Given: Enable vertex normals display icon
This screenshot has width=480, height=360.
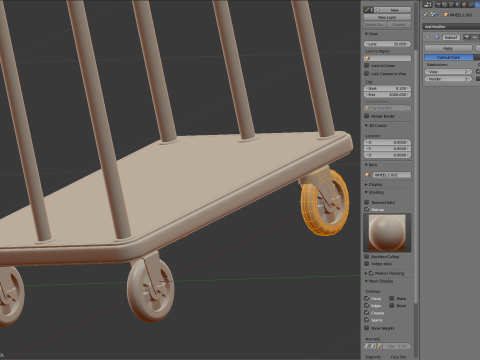Looking at the screenshot, I should coord(366,346).
